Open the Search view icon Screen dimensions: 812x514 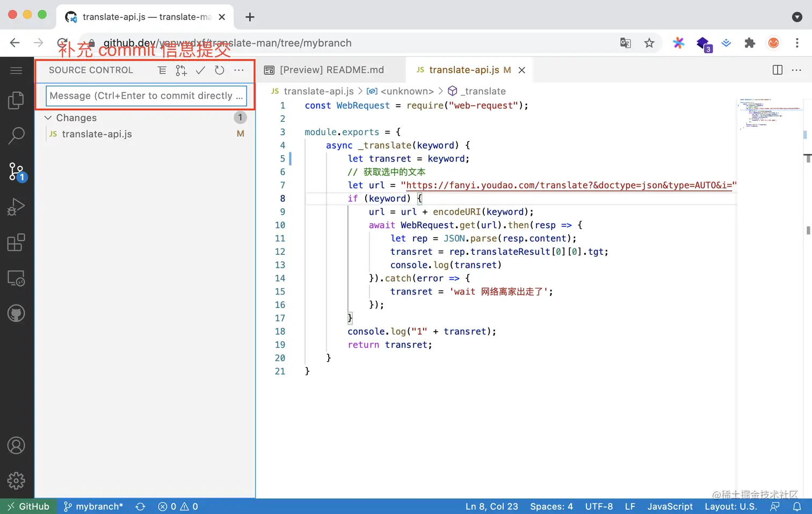click(16, 136)
